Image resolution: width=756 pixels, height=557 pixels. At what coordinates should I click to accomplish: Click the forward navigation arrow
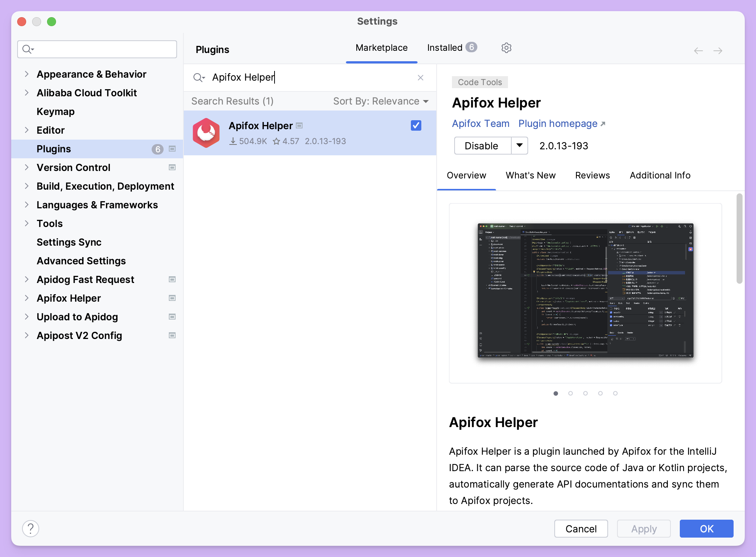point(718,51)
